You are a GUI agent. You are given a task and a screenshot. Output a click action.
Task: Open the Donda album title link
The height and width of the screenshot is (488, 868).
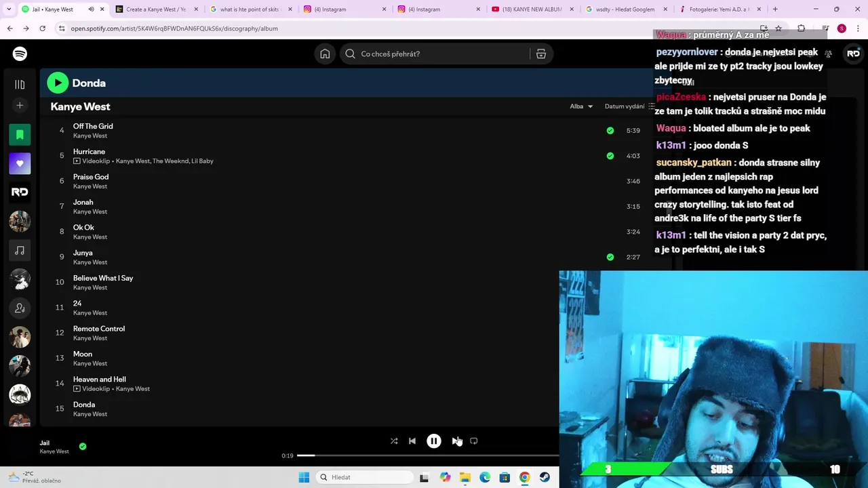(89, 83)
